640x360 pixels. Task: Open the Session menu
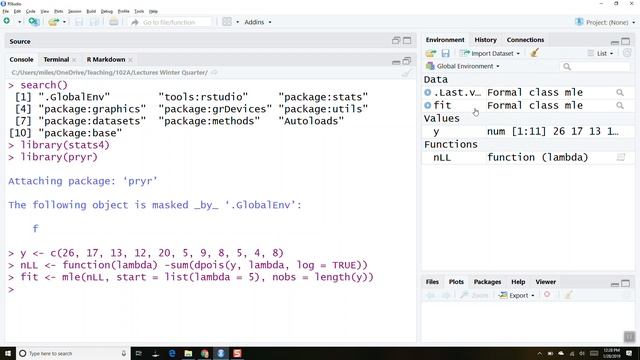click(74, 11)
